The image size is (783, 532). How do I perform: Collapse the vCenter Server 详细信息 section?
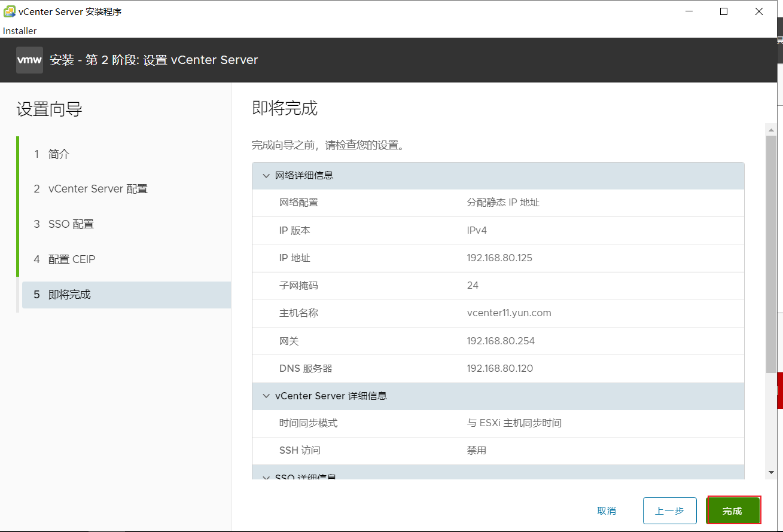266,396
